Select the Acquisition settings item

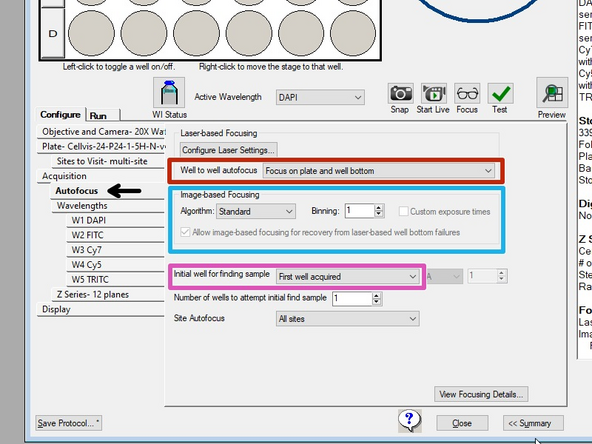click(101, 176)
